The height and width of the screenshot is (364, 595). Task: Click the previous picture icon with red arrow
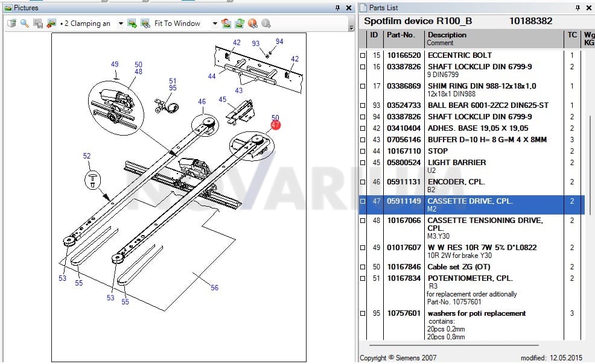click(x=51, y=24)
